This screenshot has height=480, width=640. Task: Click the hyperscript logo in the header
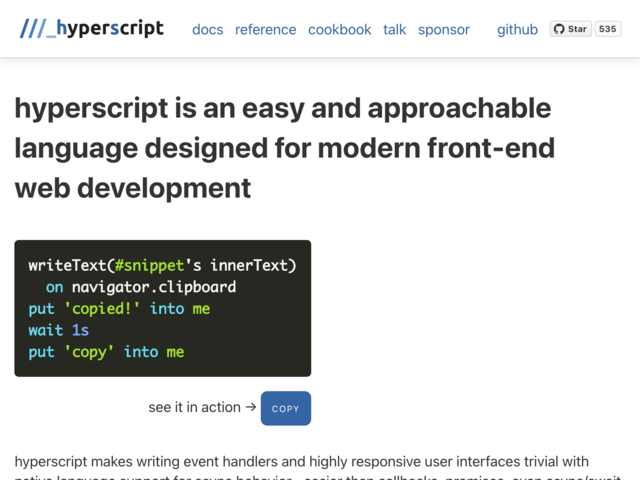coord(92,29)
